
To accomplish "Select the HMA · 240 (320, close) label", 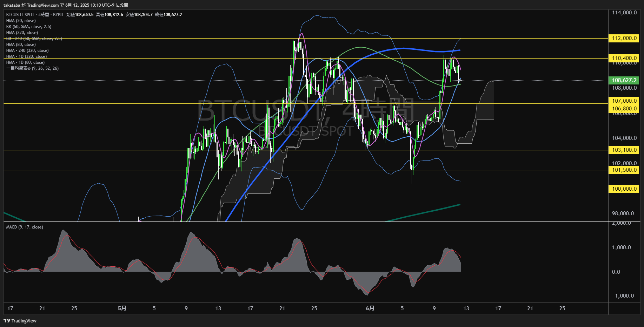I will pos(27,50).
